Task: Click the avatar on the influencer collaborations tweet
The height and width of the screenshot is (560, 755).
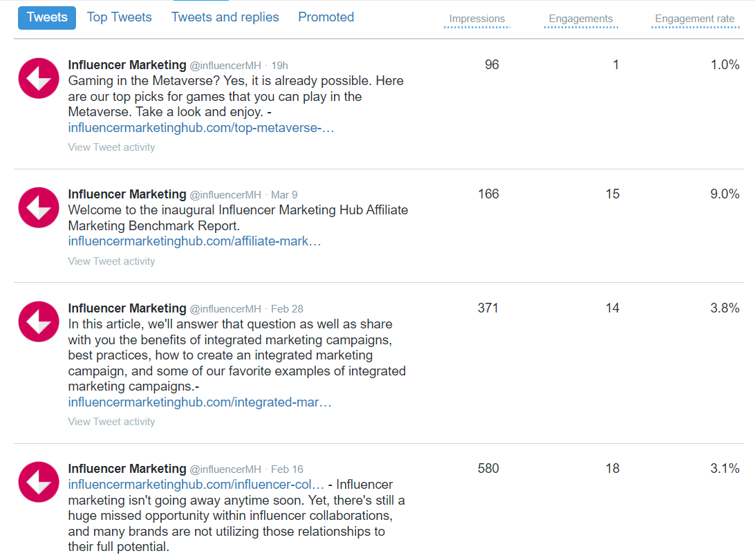Action: point(38,482)
